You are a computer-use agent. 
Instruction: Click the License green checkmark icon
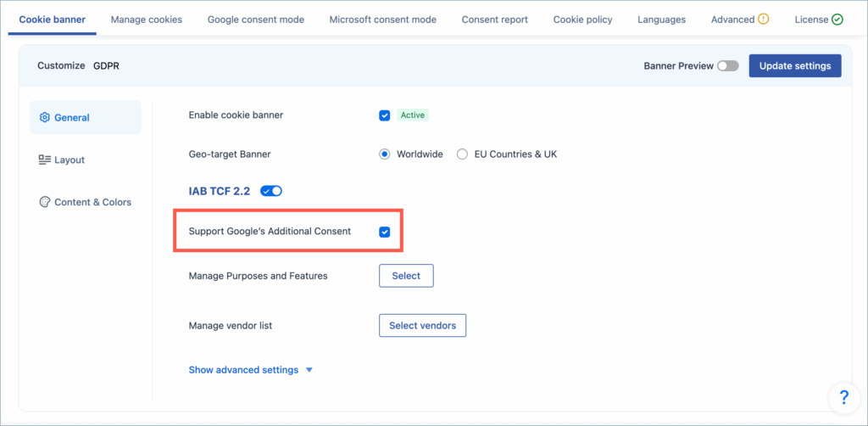(837, 19)
